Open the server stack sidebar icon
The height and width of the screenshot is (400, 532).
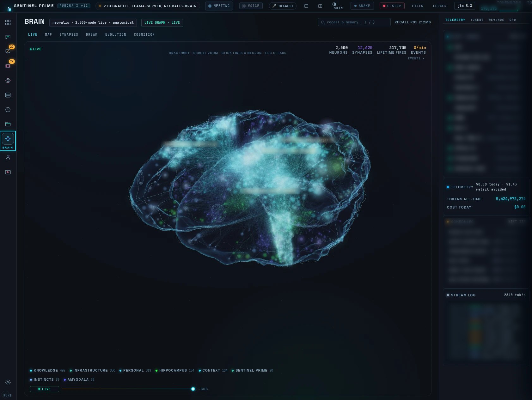click(x=8, y=95)
